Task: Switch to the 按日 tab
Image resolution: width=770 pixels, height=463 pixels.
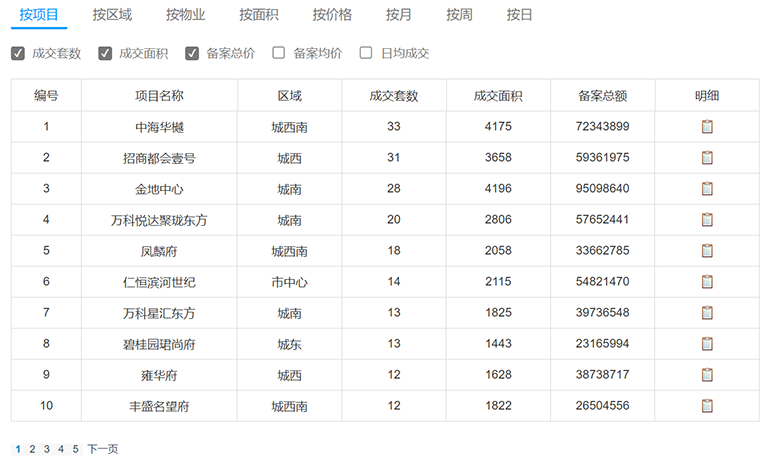Action: click(520, 15)
